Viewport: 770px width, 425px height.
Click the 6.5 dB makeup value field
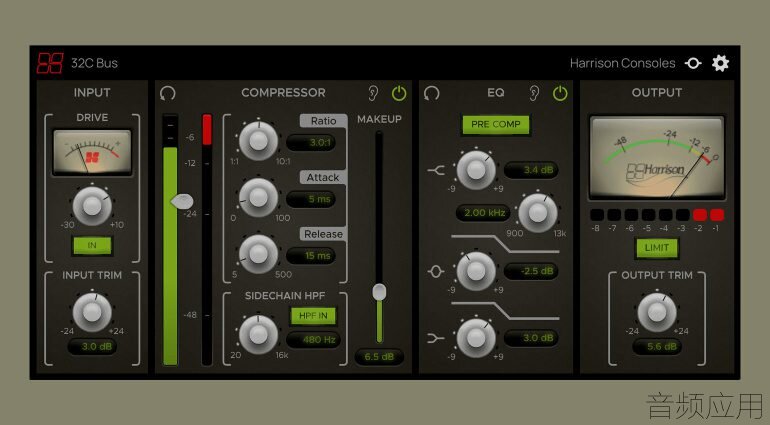point(379,357)
